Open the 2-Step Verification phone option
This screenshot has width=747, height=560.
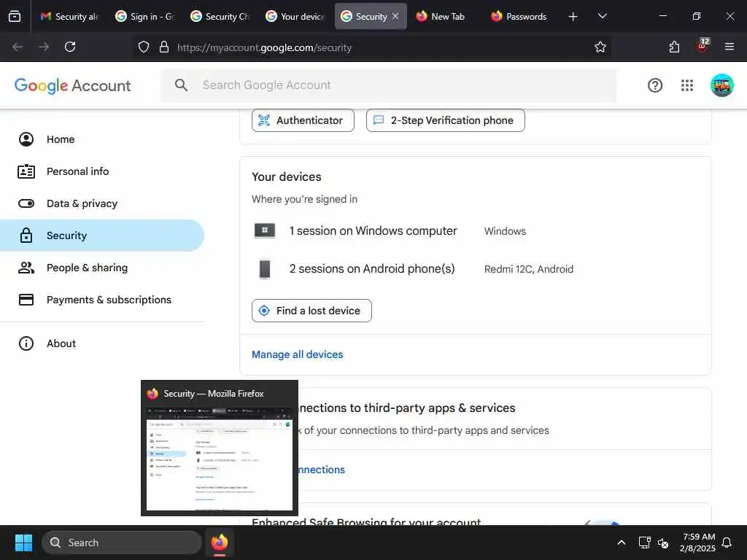click(x=446, y=120)
